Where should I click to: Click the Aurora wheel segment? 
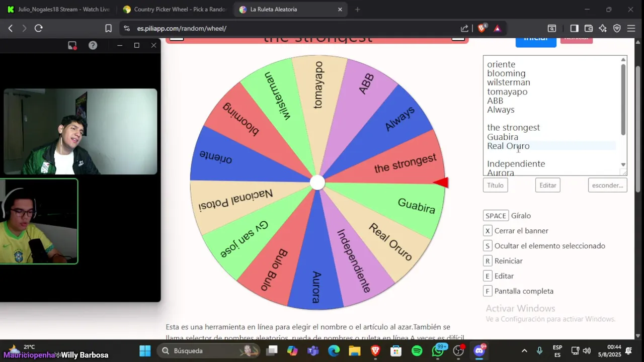(316, 287)
